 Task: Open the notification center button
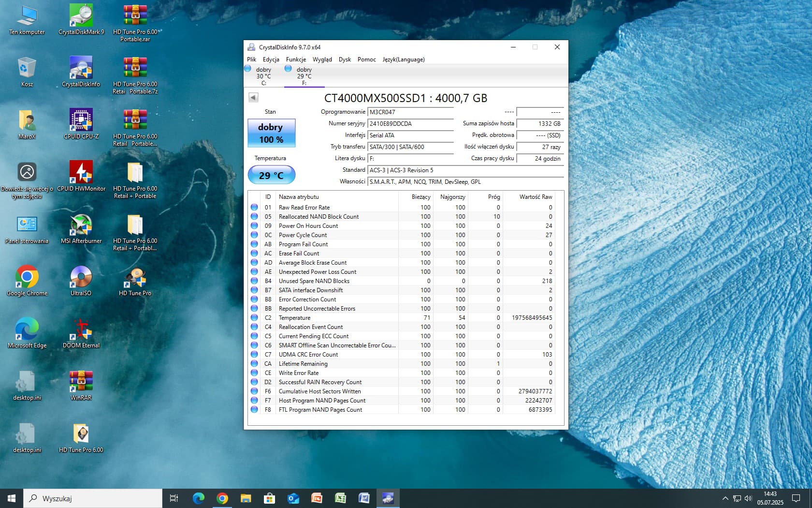(796, 498)
